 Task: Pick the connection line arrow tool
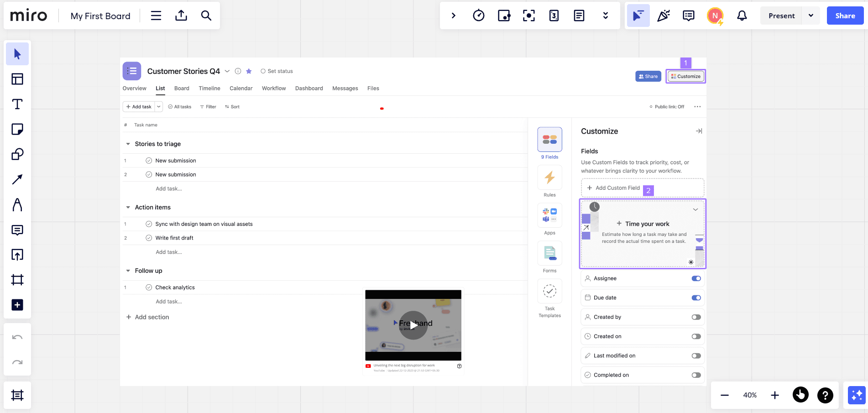click(x=17, y=179)
